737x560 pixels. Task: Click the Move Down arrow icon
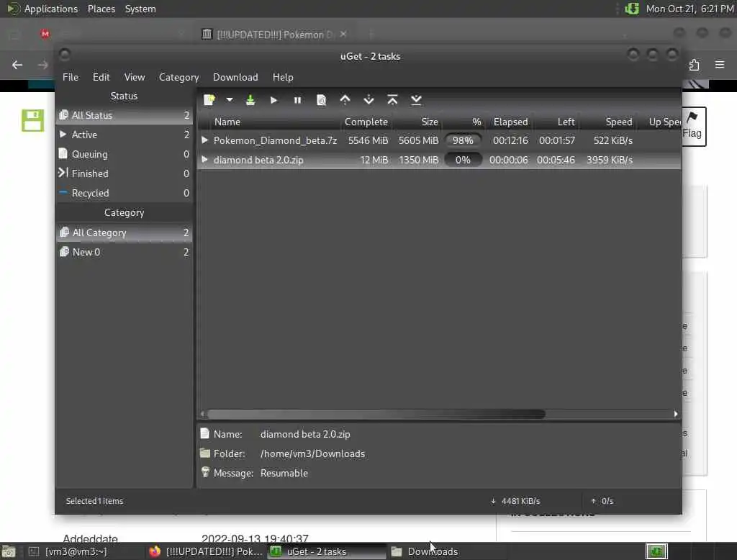click(x=369, y=99)
